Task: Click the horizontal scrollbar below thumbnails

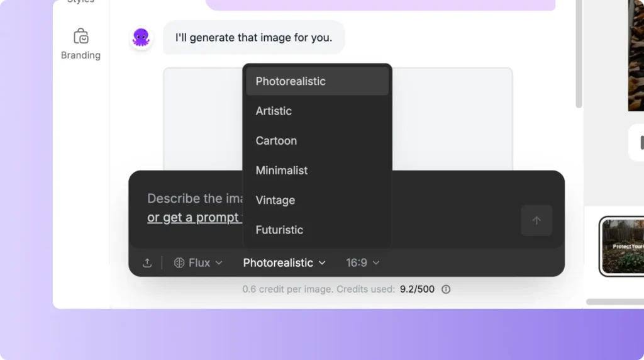Action: pyautogui.click(x=614, y=302)
